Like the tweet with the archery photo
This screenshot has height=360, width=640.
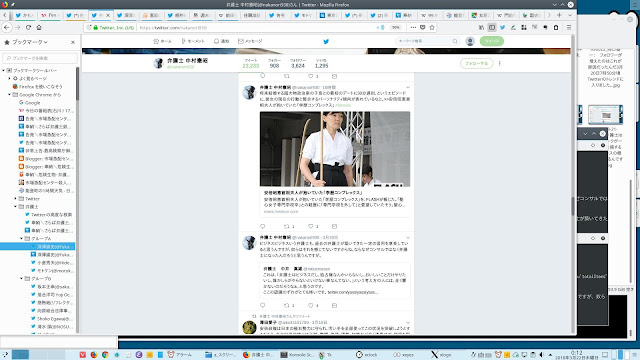311,226
